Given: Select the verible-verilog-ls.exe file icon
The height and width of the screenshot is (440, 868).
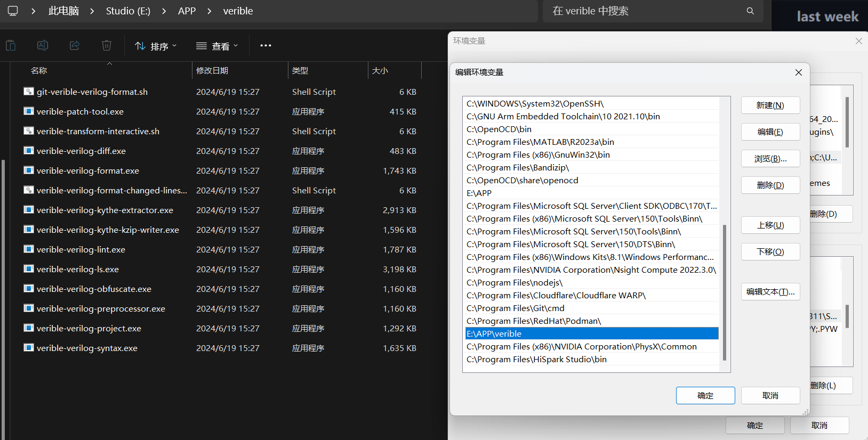Looking at the screenshot, I should click(29, 269).
